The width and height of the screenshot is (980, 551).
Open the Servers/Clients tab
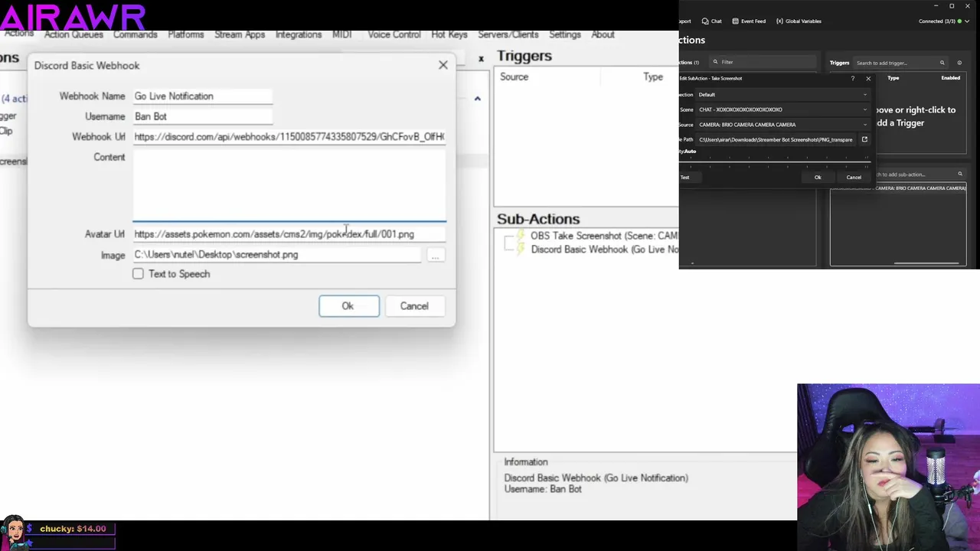click(x=508, y=34)
